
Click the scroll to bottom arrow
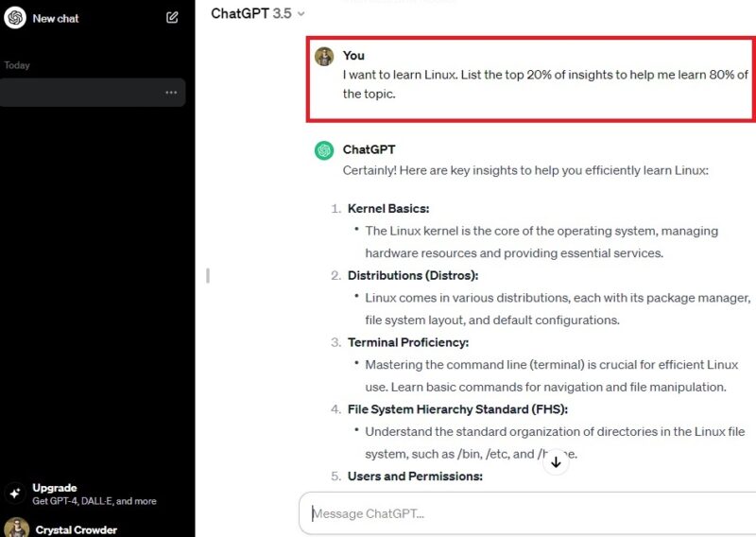(x=556, y=461)
